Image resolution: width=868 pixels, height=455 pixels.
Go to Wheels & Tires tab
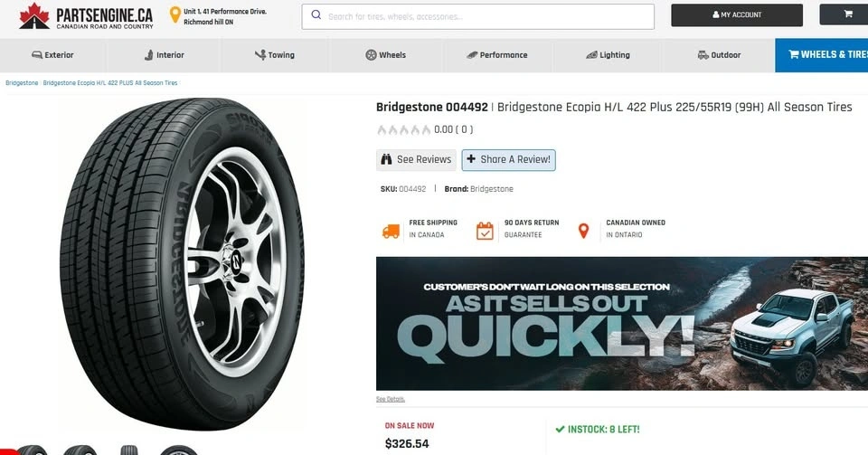pos(821,55)
